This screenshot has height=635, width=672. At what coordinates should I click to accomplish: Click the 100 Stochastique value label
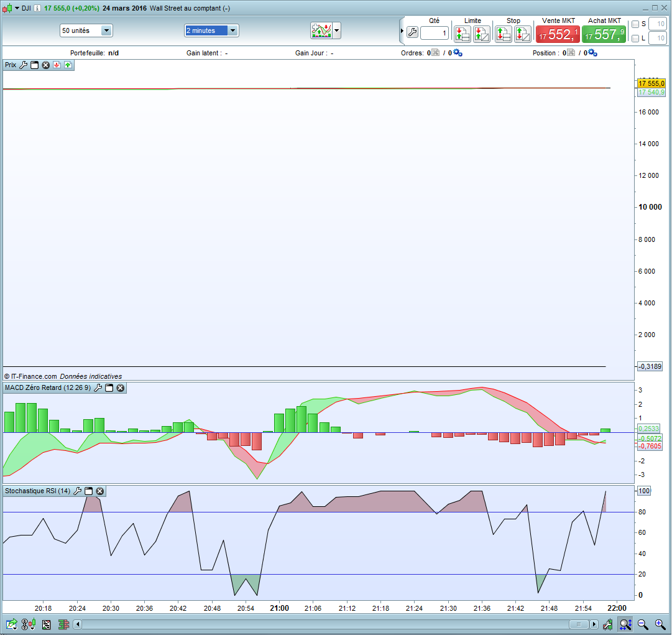tap(644, 491)
